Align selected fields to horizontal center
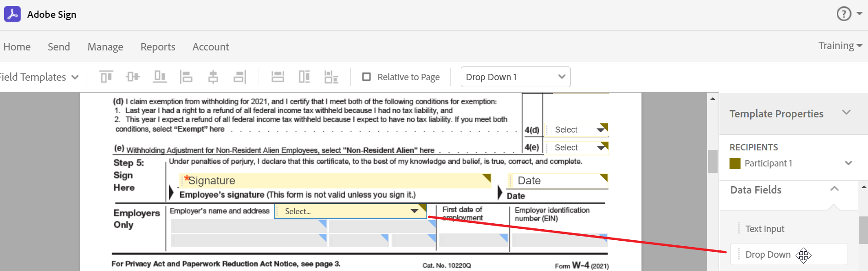 (x=213, y=77)
